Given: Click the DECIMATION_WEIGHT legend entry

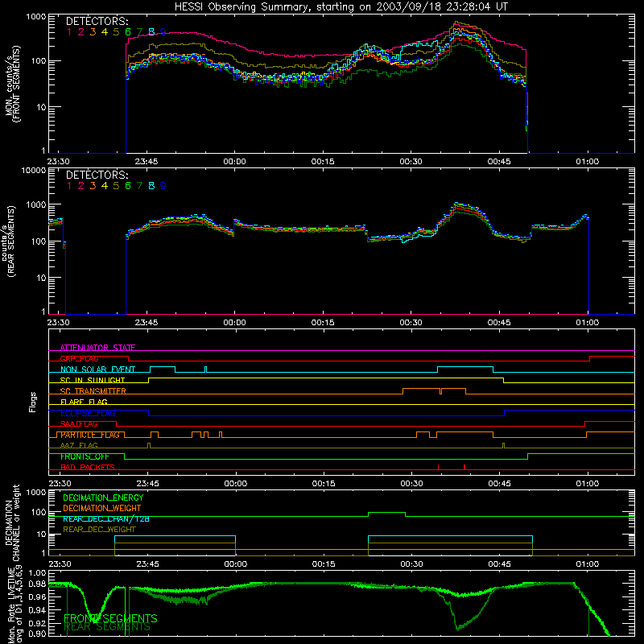Looking at the screenshot, I should (x=102, y=508).
